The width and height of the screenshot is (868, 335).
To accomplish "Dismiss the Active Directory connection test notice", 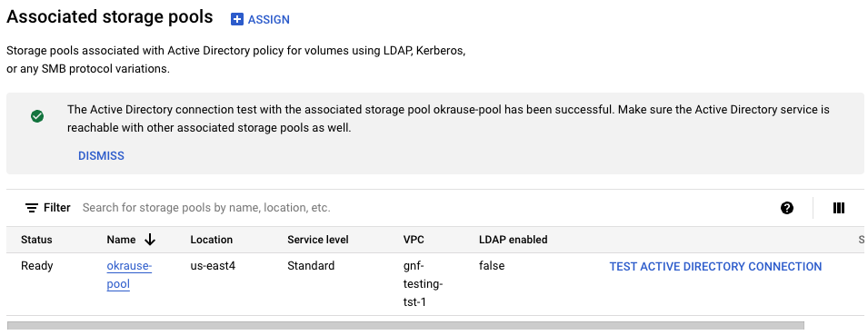I will [101, 155].
